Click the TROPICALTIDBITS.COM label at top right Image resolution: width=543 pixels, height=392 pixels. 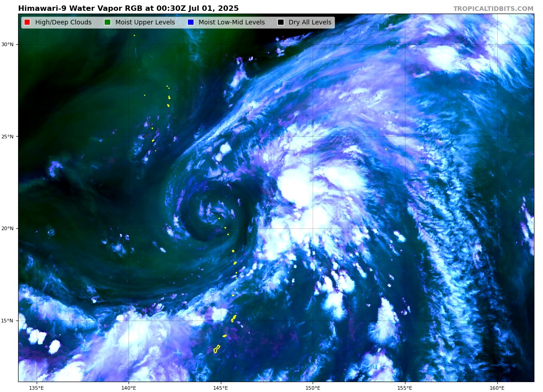[x=493, y=9]
